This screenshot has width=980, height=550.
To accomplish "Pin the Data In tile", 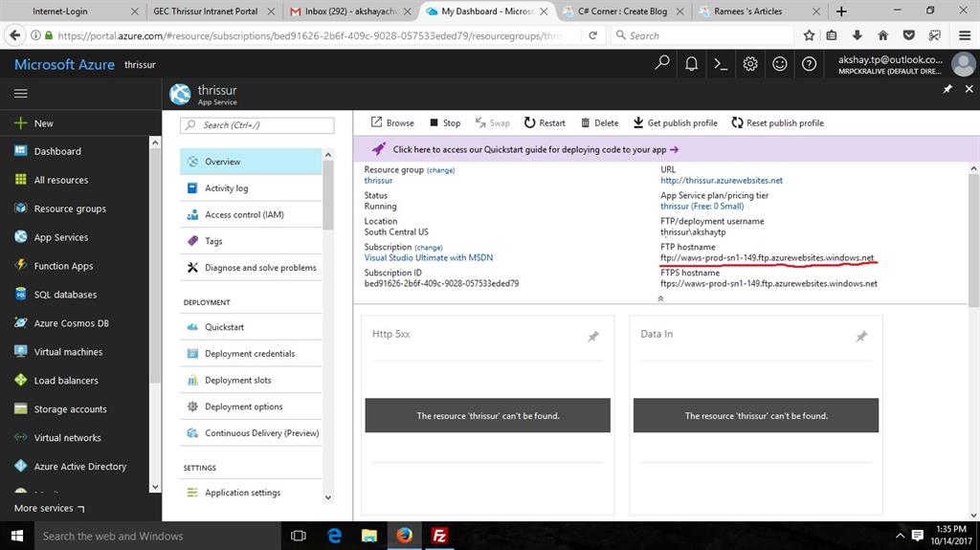I will pyautogui.click(x=861, y=337).
